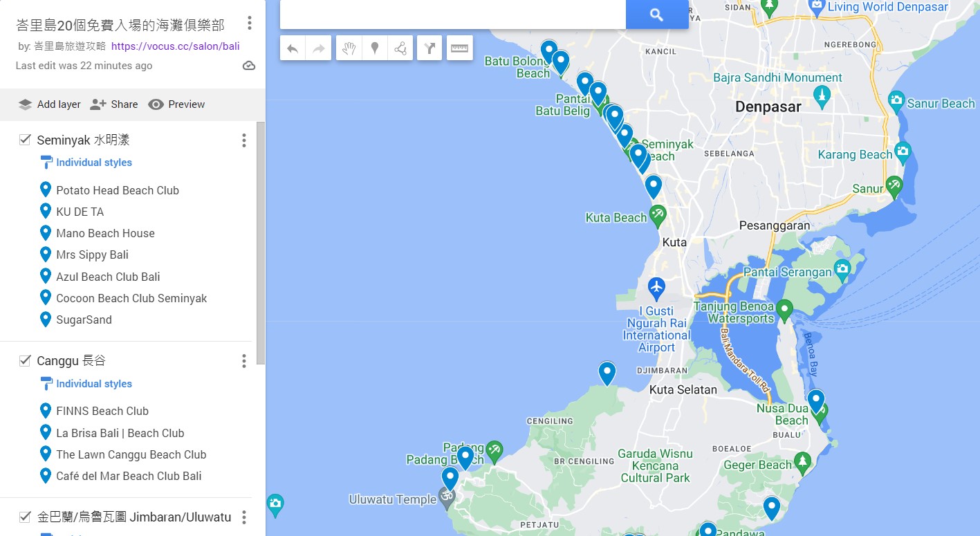Click the blue search magnifier button

(x=657, y=15)
